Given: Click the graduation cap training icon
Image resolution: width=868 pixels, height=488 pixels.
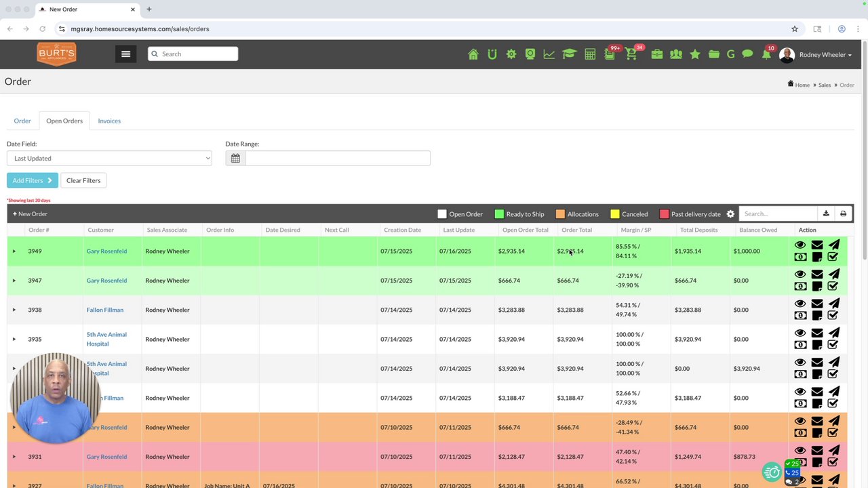Looking at the screenshot, I should click(x=569, y=54).
